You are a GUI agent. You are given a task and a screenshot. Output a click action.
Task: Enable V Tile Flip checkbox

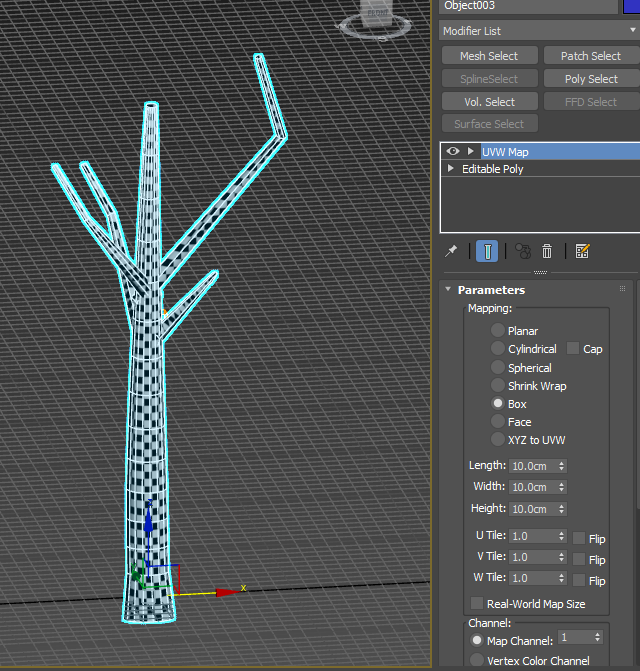579,559
